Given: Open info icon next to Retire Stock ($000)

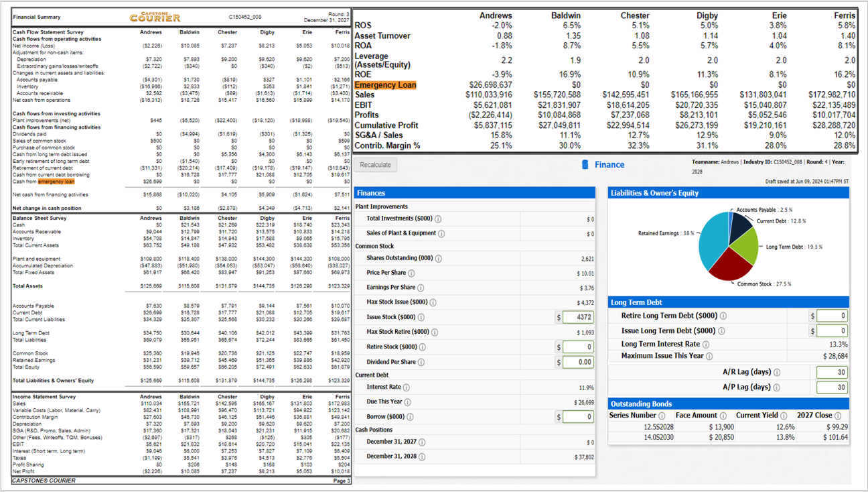Looking at the screenshot, I should [422, 347].
